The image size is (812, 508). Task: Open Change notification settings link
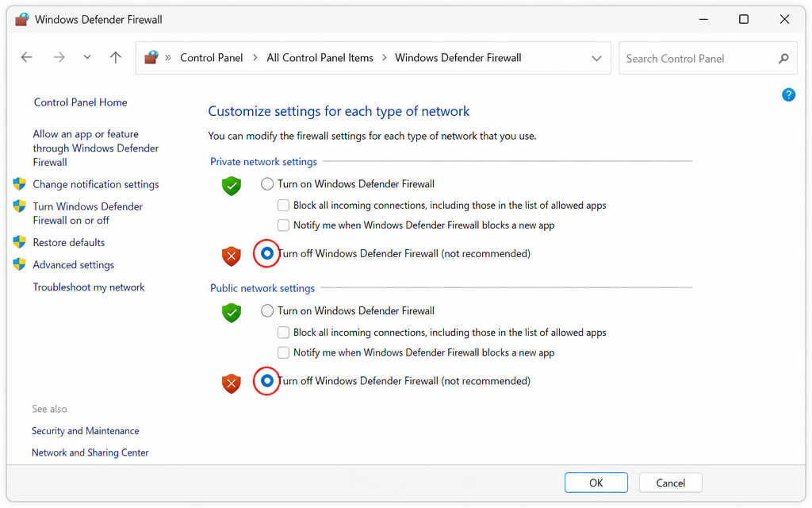(96, 184)
